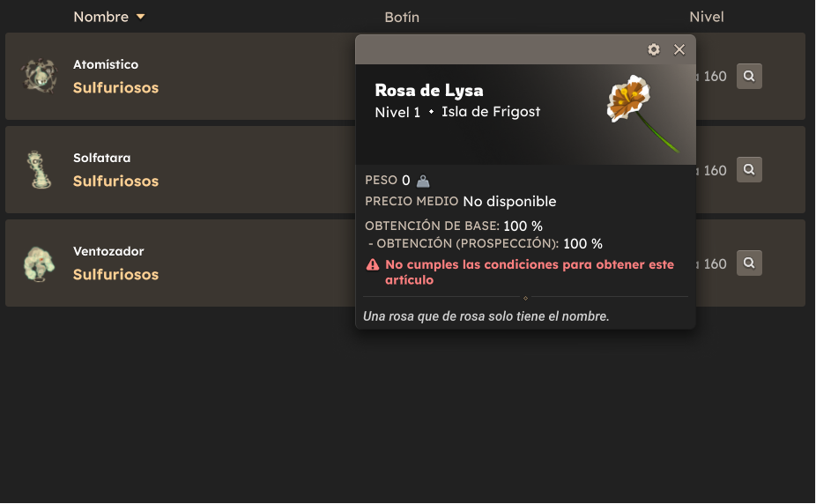Screen dimensions: 816x504
Task: Click the Rosa de Lysa flower image
Action: [642, 114]
